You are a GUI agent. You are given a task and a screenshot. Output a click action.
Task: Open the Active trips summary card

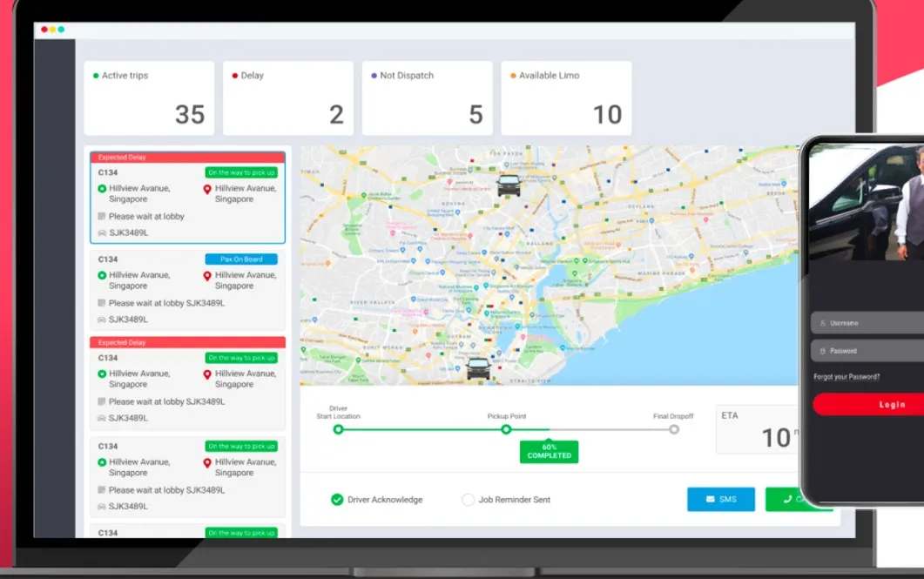pyautogui.click(x=149, y=98)
